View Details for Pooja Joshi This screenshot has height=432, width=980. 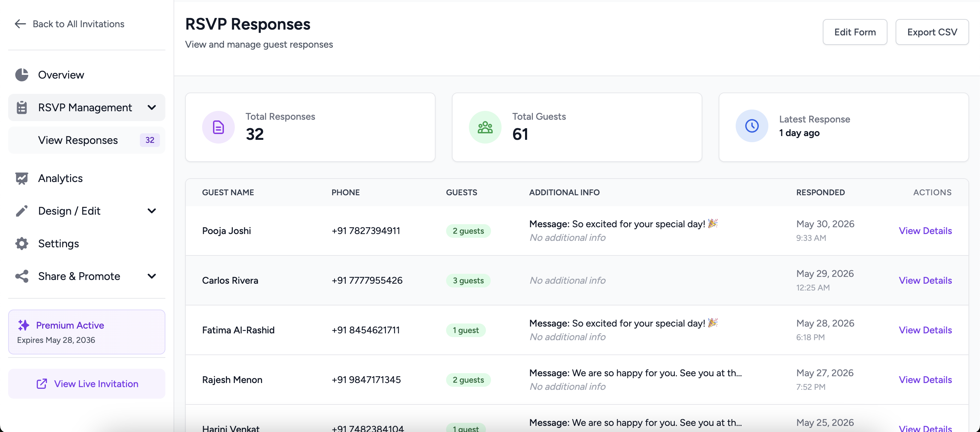click(x=925, y=231)
